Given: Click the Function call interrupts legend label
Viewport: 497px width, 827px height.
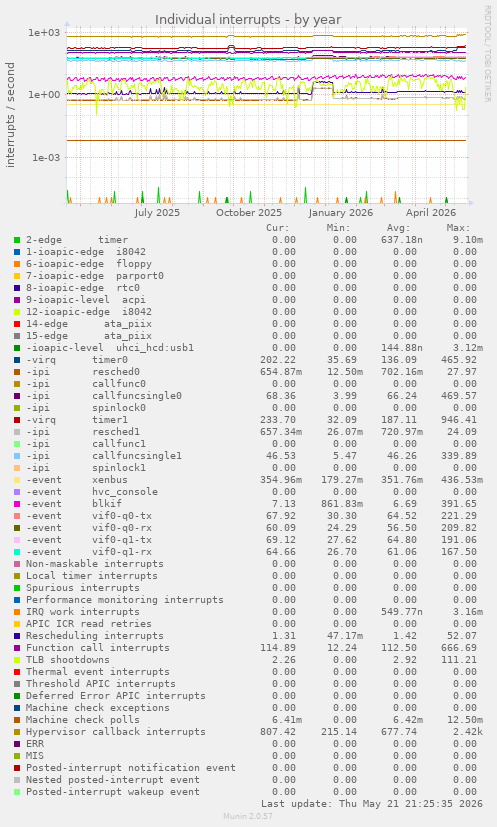Looking at the screenshot, I should tap(98, 648).
